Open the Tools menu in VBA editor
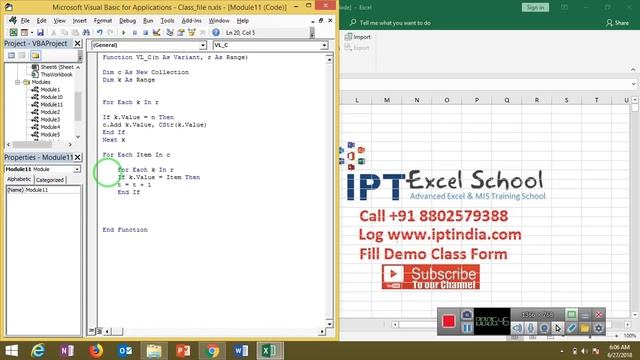Screen dimensions: 640x360 (167, 20)
